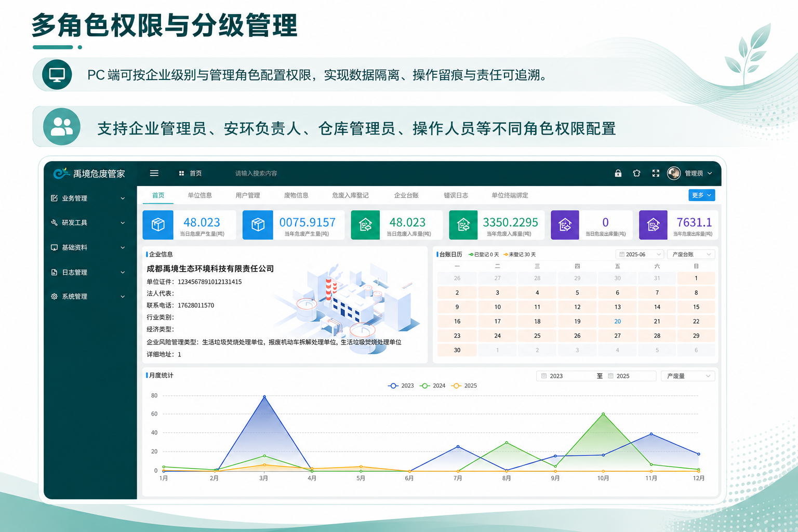Toggle the hamburger sidebar collapse icon
798x532 pixels.
click(x=154, y=174)
